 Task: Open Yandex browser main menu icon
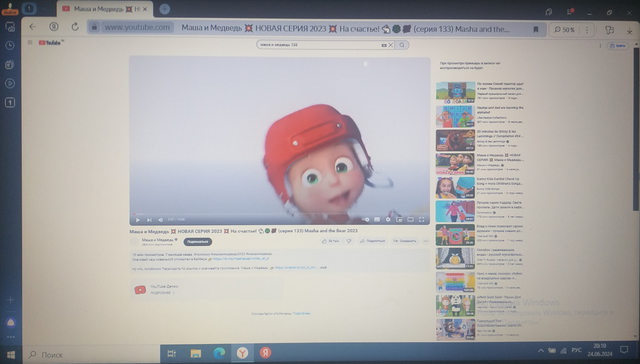click(x=570, y=11)
